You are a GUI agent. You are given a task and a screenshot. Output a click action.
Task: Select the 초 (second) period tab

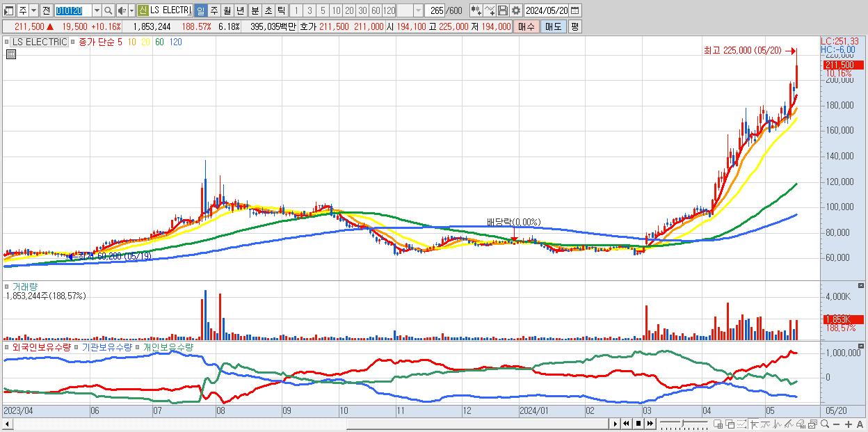pyautogui.click(x=268, y=10)
